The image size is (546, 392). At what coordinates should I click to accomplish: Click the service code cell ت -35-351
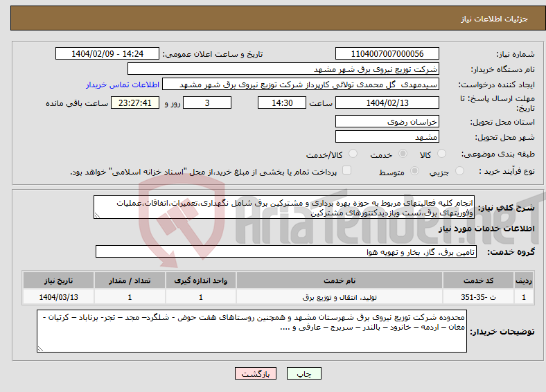click(x=479, y=297)
